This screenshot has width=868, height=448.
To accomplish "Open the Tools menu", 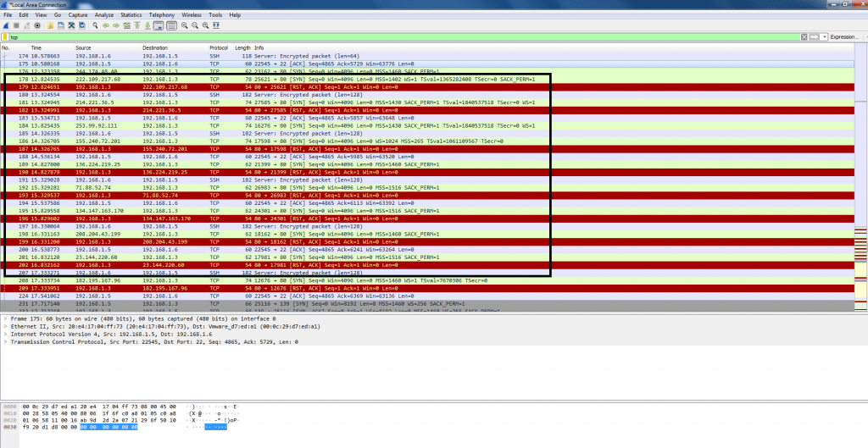I will pyautogui.click(x=215, y=15).
